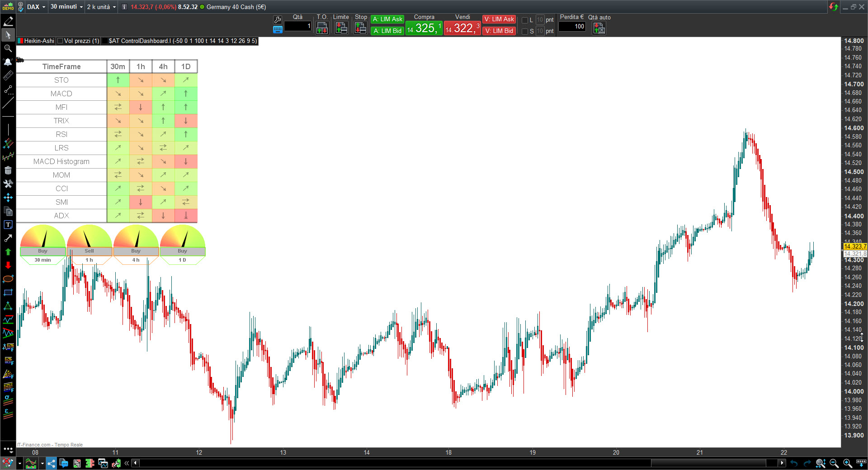Click the V: LIM Ask button
This screenshot has height=470, width=868.
tap(499, 19)
